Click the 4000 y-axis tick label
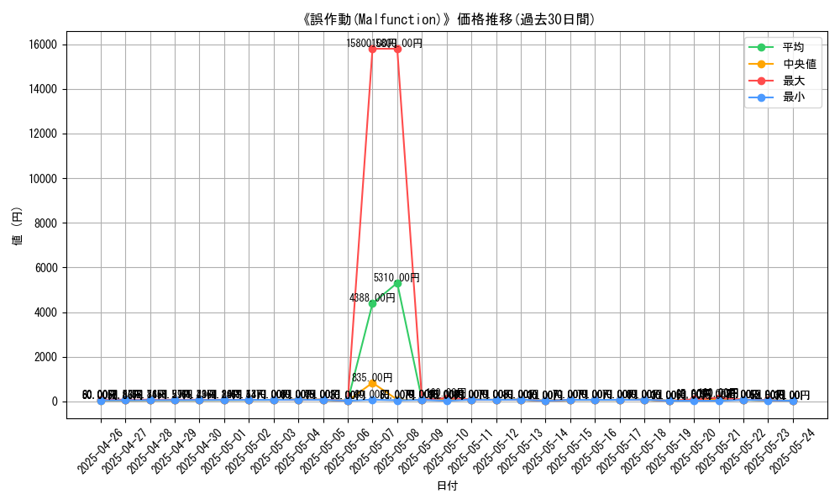840x504 pixels. tap(46, 312)
